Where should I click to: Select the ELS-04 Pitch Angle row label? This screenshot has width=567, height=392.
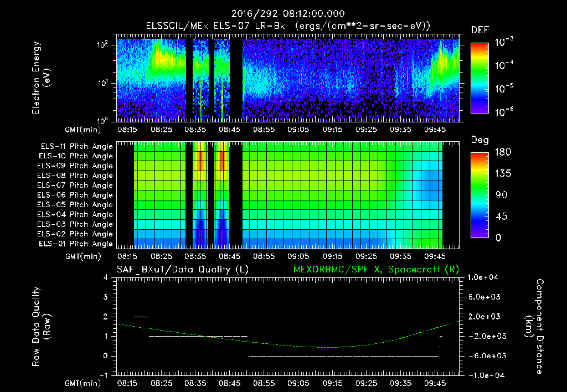click(75, 214)
